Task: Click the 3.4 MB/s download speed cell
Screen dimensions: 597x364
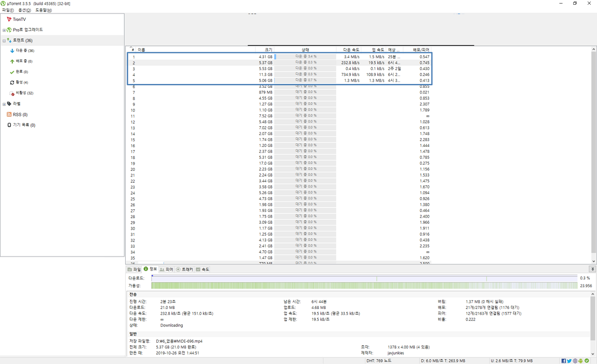Action: 351,57
